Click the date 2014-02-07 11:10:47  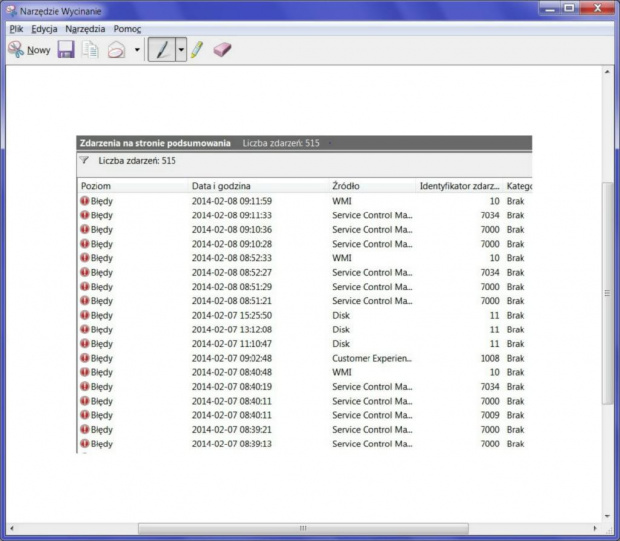point(232,344)
